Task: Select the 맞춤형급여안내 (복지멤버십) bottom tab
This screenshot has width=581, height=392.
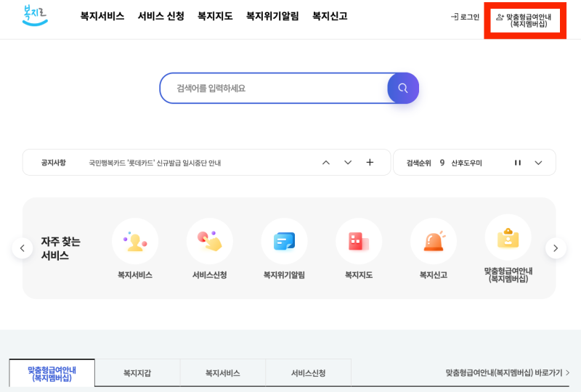Action: (x=52, y=373)
